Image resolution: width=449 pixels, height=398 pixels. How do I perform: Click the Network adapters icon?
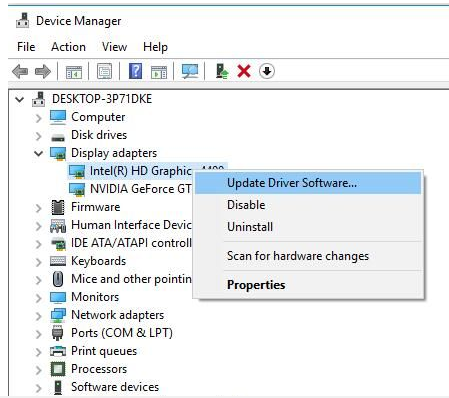[x=58, y=315]
